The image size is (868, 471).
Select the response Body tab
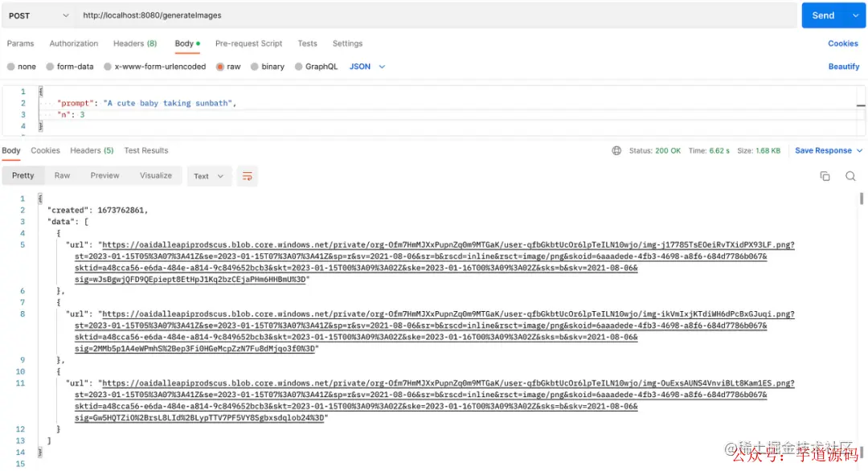coord(11,150)
